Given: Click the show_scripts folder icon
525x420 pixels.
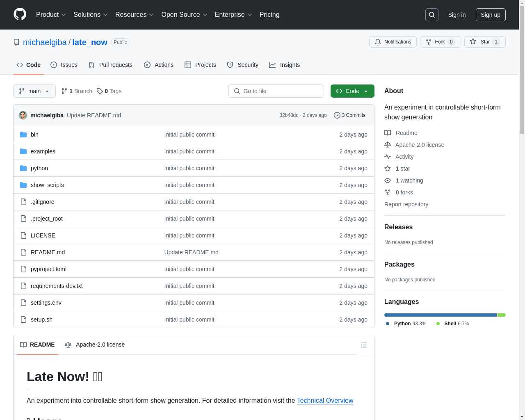Looking at the screenshot, I should click(23, 185).
